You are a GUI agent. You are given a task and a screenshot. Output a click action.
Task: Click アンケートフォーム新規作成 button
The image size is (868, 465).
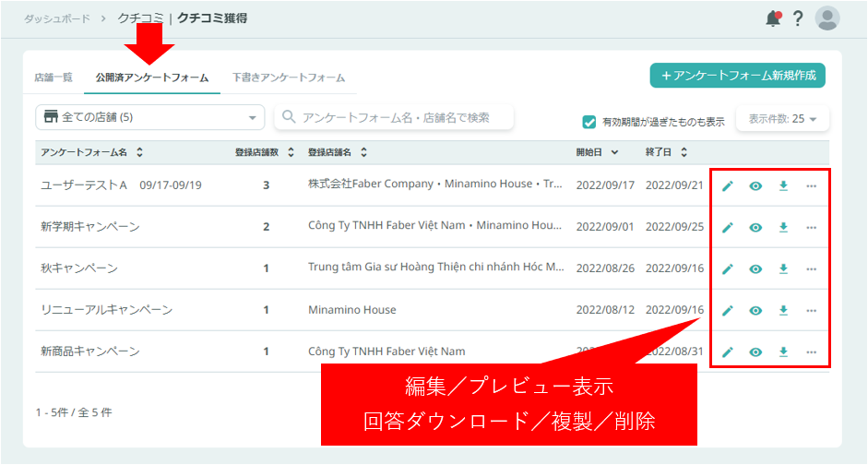(x=737, y=76)
